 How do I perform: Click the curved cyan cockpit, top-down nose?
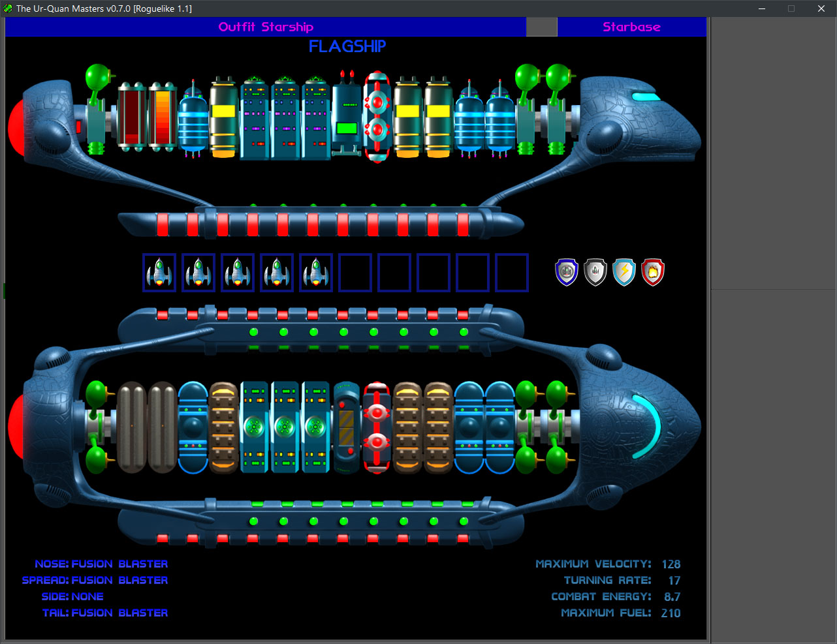pyautogui.click(x=648, y=427)
